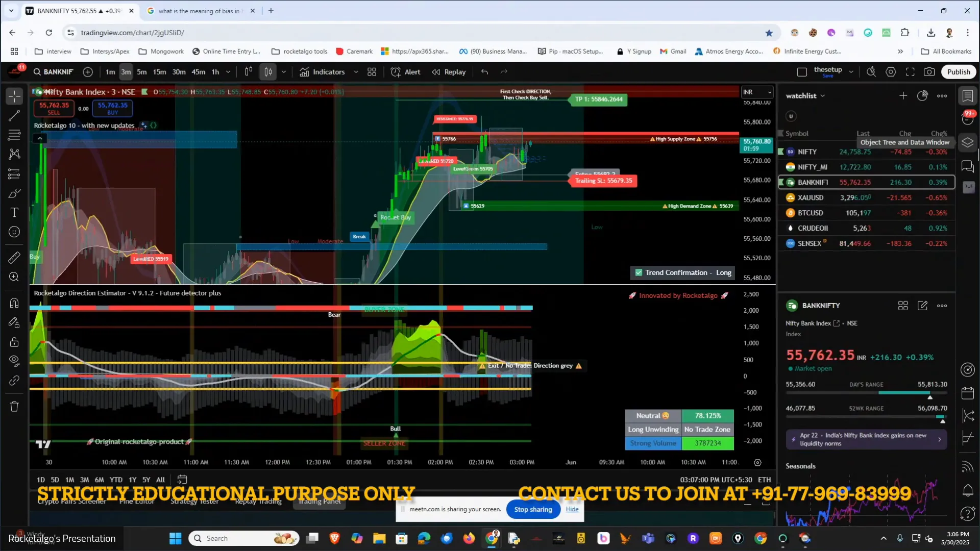Image resolution: width=980 pixels, height=551 pixels.
Task: Hide the meetn.com sharing bar
Action: (572, 509)
